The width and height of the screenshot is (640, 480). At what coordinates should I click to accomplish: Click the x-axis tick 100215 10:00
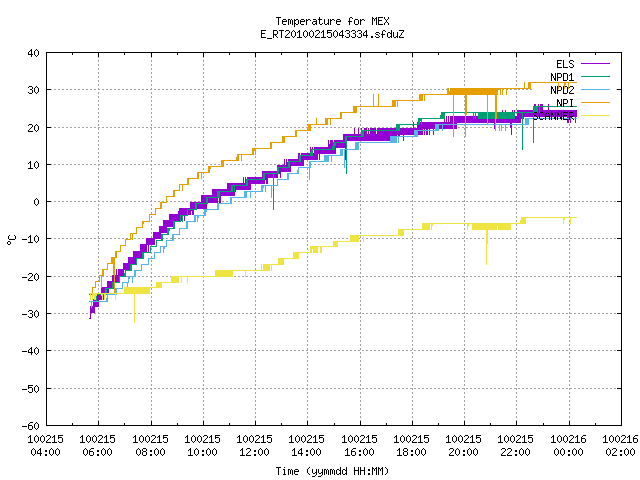202,446
